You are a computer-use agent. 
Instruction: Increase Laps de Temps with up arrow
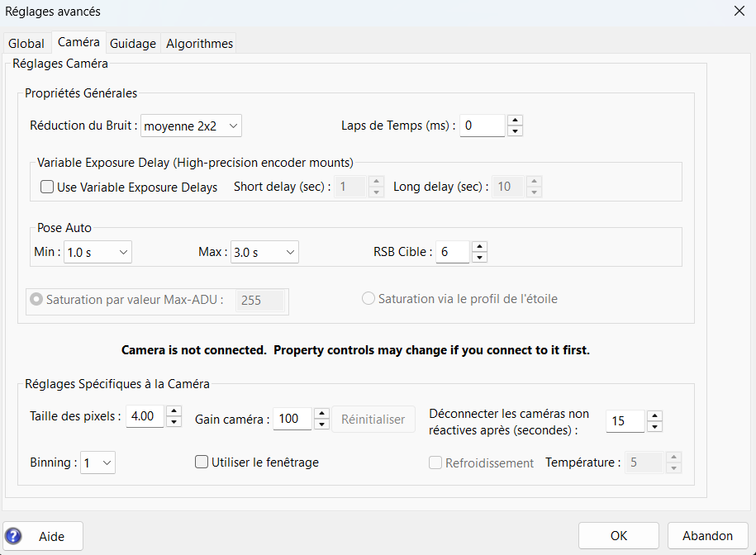click(515, 120)
